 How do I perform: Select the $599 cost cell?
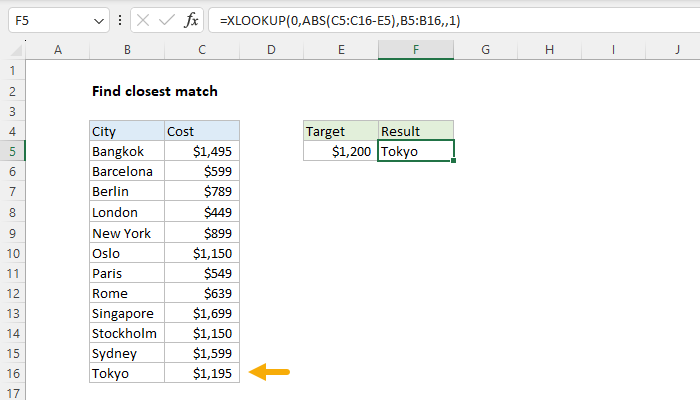[202, 171]
